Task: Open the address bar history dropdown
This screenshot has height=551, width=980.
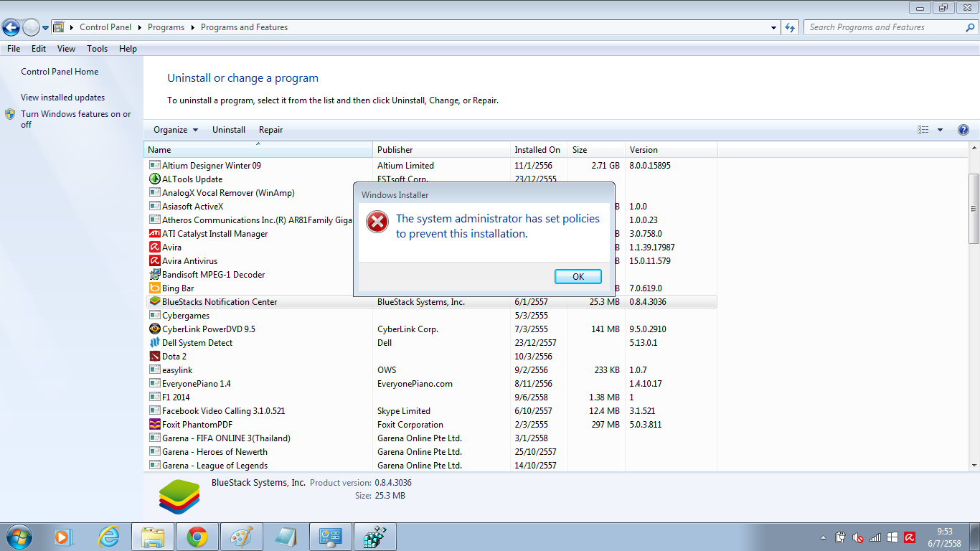Action: pyautogui.click(x=773, y=28)
